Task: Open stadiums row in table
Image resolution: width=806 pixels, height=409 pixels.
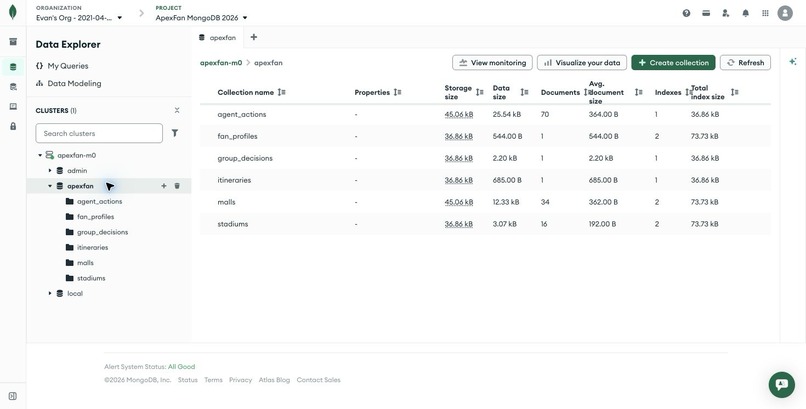Action: 485,224
